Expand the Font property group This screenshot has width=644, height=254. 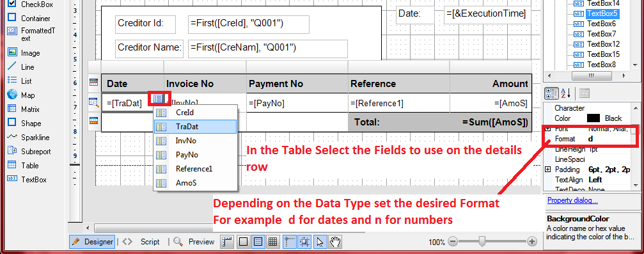(548, 129)
